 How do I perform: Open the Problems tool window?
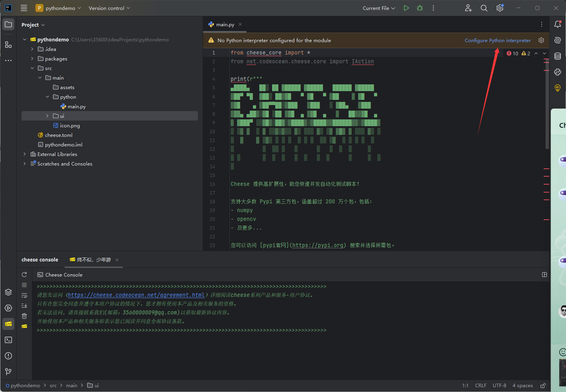(8, 356)
